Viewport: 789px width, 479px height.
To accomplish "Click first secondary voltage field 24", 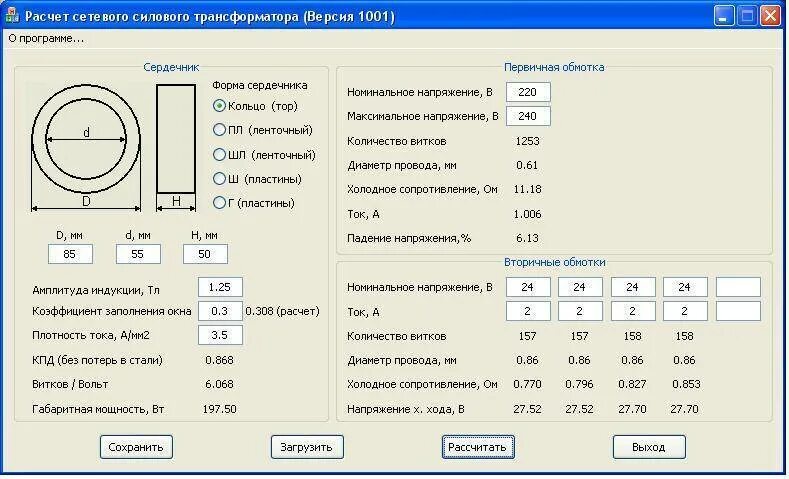I will pyautogui.click(x=528, y=287).
